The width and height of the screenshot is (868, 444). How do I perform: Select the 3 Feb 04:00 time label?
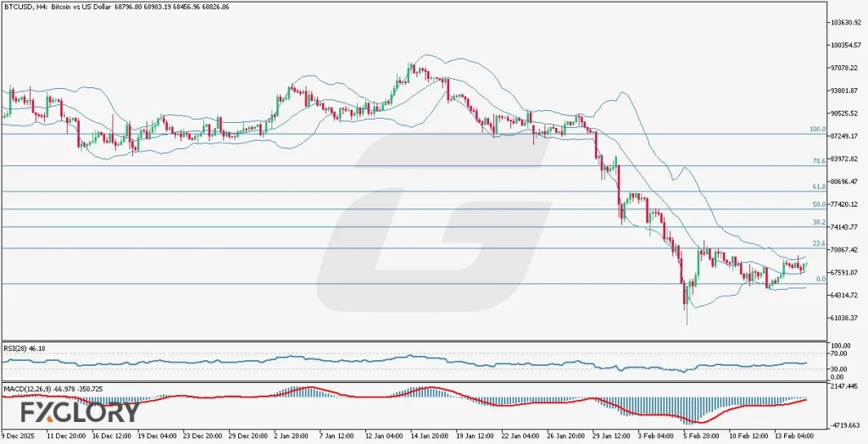coord(656,436)
